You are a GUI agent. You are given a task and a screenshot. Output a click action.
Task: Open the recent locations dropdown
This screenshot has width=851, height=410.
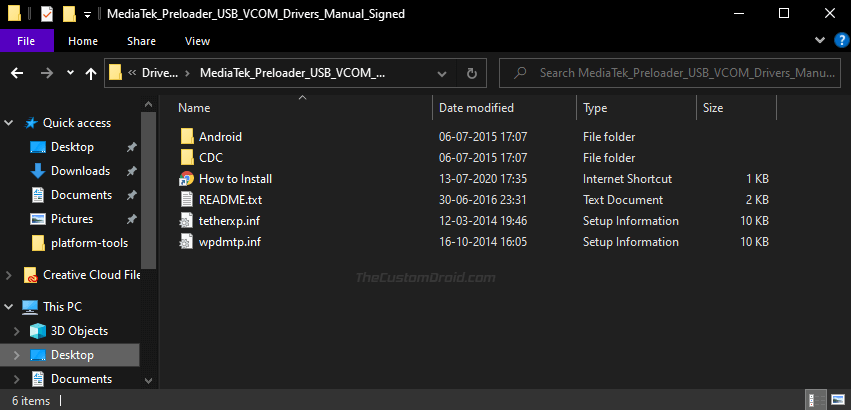(70, 73)
